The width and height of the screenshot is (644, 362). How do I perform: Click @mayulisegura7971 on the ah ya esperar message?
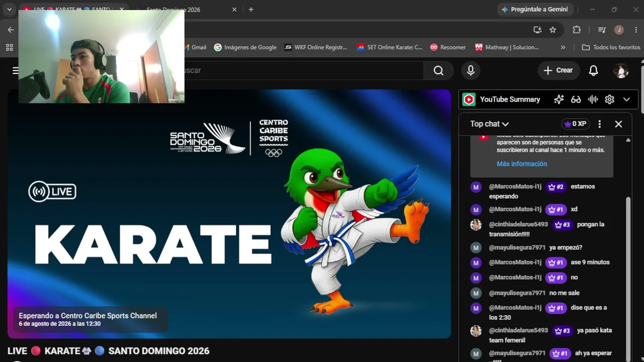(517, 353)
